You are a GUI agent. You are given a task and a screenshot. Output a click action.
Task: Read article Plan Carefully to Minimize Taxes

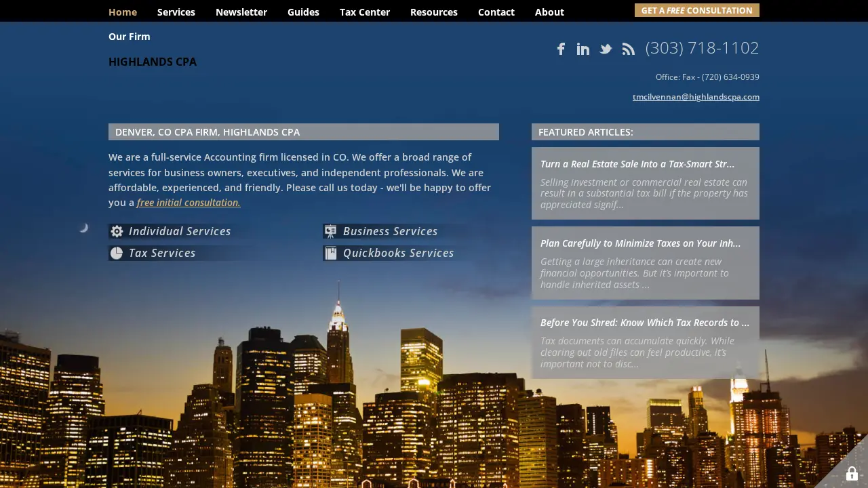(641, 243)
